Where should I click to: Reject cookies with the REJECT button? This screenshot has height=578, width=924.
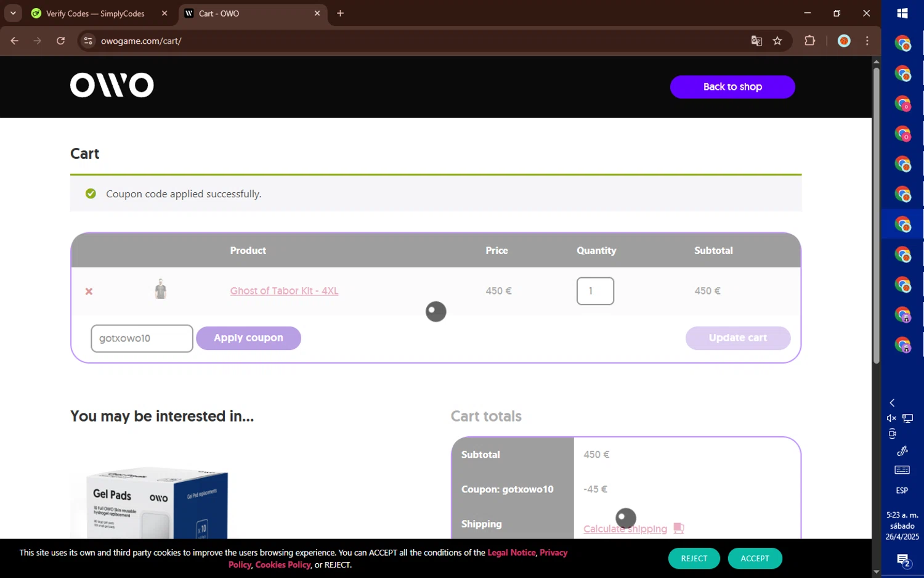pos(694,558)
